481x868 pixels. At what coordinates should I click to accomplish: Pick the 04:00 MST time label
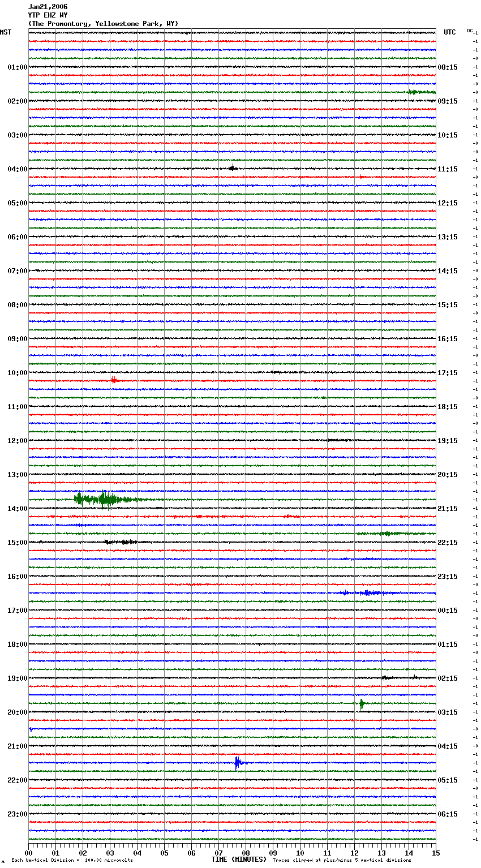[x=17, y=169]
